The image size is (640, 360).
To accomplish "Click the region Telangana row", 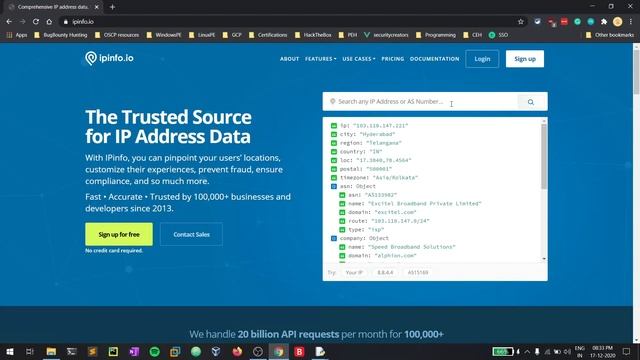I will [366, 143].
